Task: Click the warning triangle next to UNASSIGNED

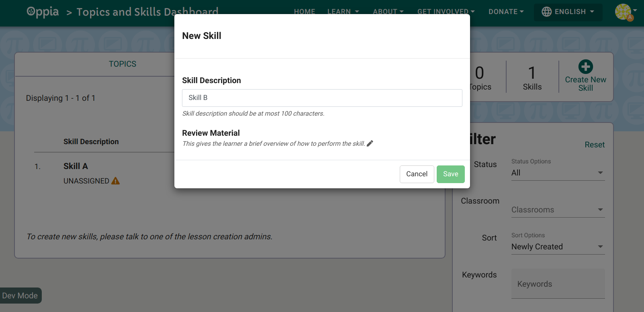Action: pos(115,181)
